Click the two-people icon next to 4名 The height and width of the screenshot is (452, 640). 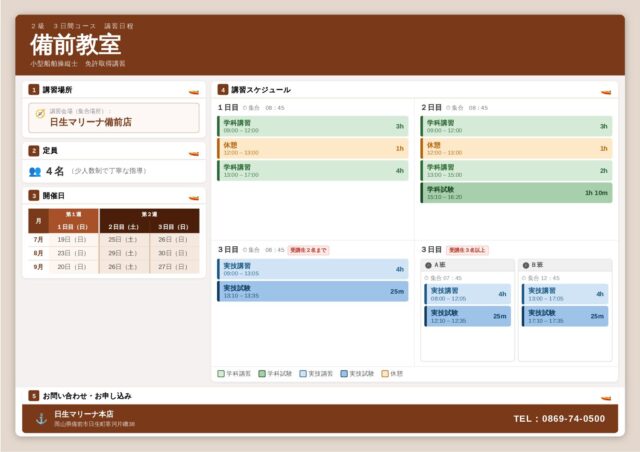[x=35, y=171]
